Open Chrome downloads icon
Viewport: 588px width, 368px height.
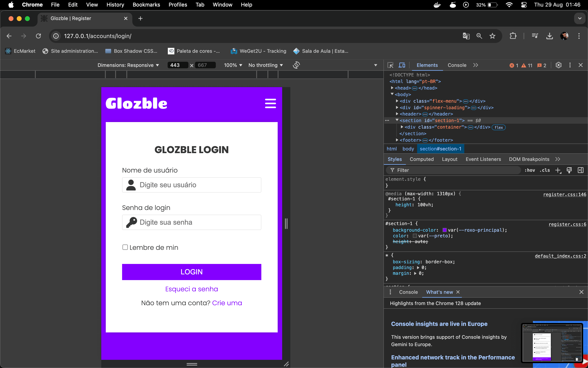point(549,36)
